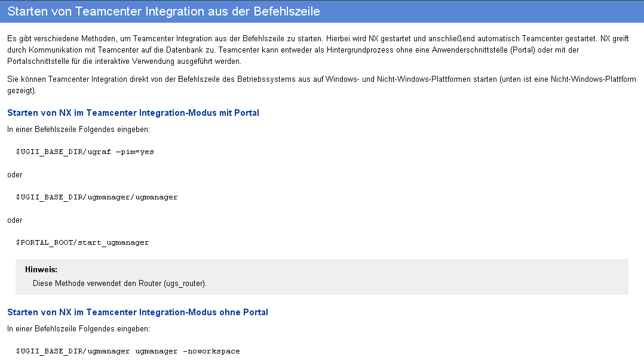
Task: Click the intro paragraph starting 'Es gibt verschiedene Methoden'
Action: 318,50
